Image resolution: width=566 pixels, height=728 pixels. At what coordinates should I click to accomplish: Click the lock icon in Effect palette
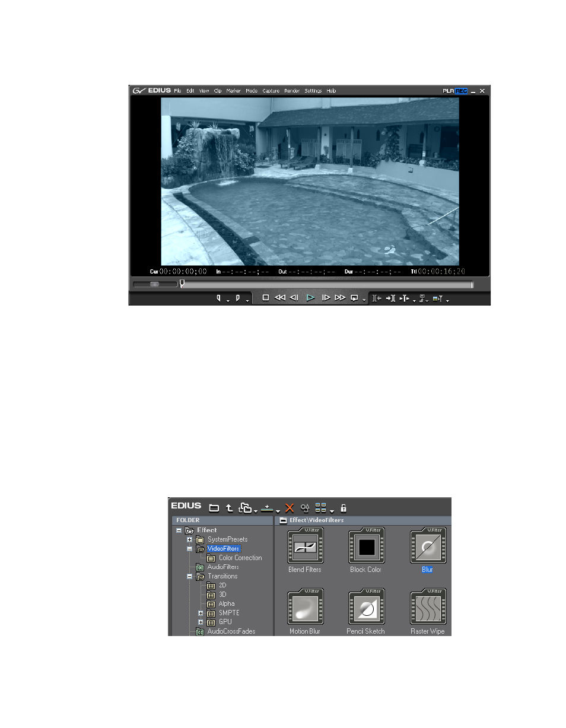pyautogui.click(x=343, y=508)
